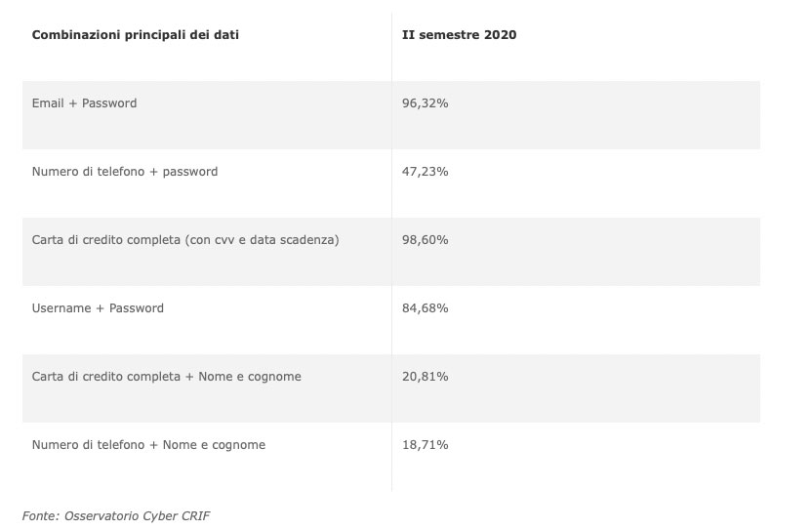This screenshot has height=529, width=812.
Task: Click 'Numero di telefono + password' label
Action: [x=125, y=172]
